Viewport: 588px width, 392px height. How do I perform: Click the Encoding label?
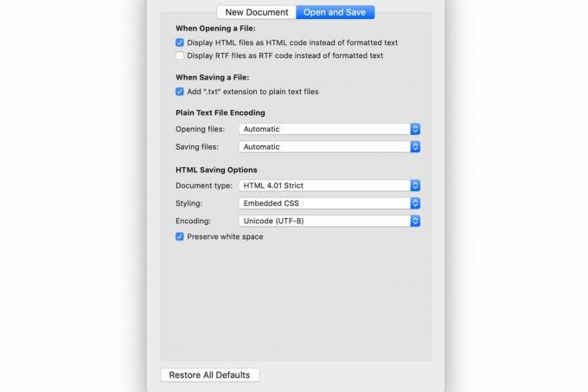193,221
